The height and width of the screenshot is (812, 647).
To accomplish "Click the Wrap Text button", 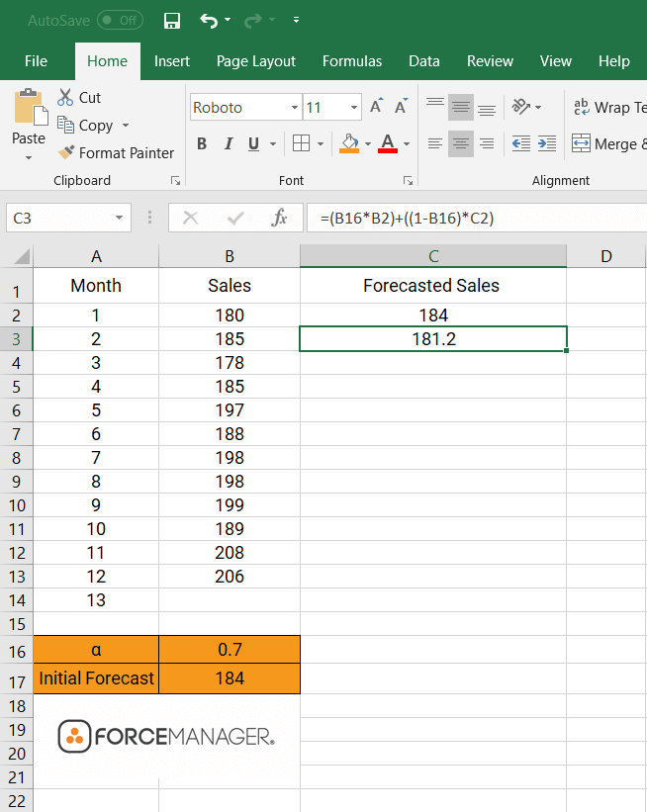I will pyautogui.click(x=609, y=107).
